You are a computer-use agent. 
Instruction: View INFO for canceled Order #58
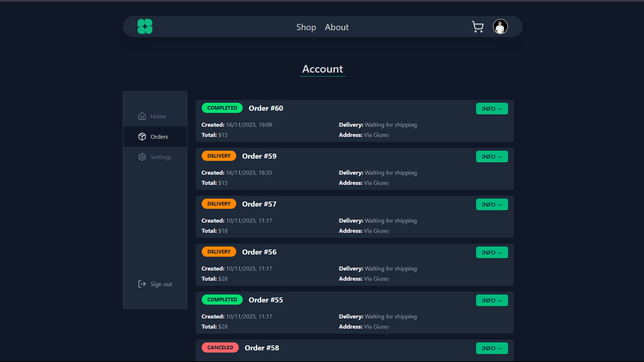[x=492, y=348]
